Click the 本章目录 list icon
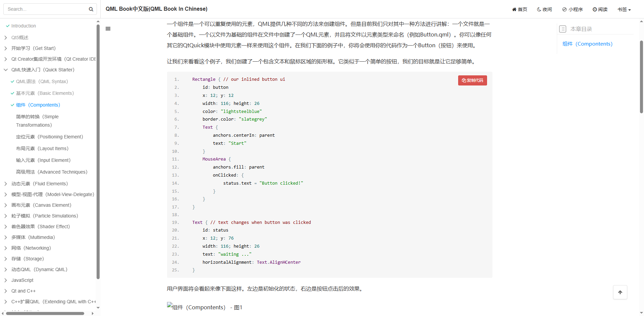644x316 pixels. [x=563, y=29]
